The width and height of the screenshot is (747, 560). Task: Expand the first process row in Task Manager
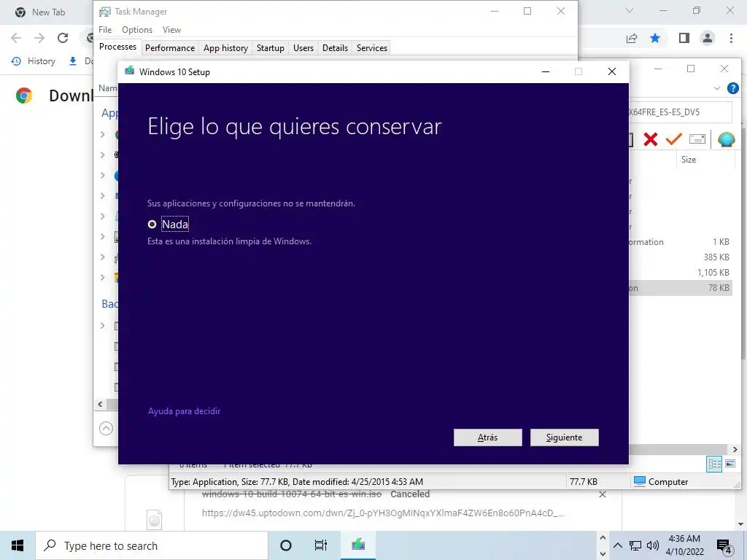pos(102,135)
